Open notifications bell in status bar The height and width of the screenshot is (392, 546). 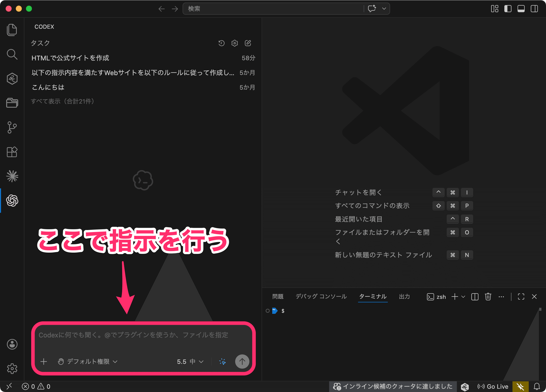click(537, 387)
